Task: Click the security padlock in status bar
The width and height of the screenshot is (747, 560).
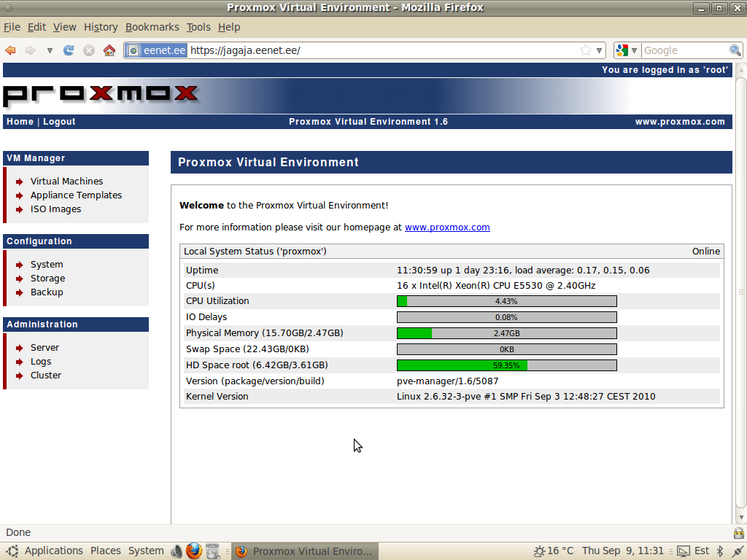Action: [739, 532]
